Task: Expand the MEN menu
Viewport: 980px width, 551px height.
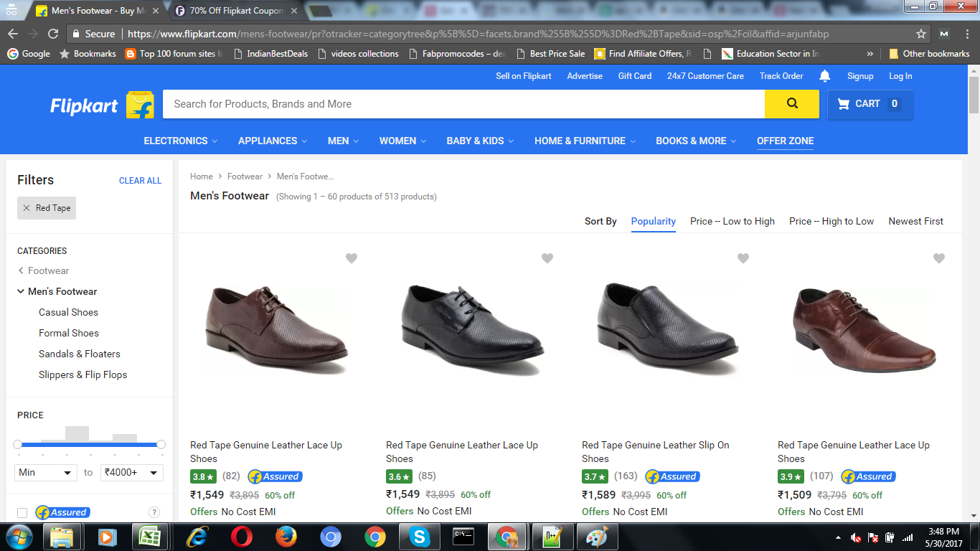Action: (344, 141)
